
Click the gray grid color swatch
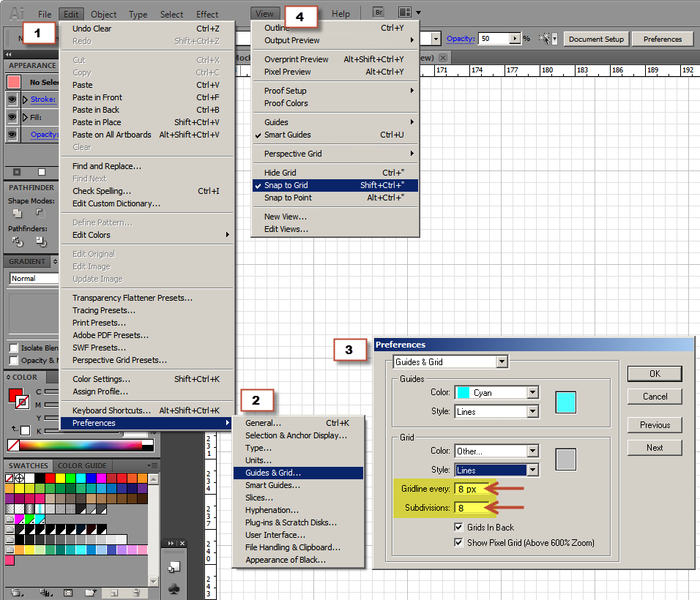click(565, 460)
